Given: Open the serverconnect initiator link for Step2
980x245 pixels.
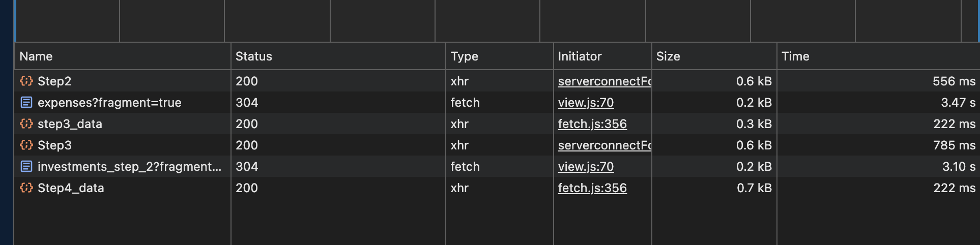Looking at the screenshot, I should coord(604,81).
